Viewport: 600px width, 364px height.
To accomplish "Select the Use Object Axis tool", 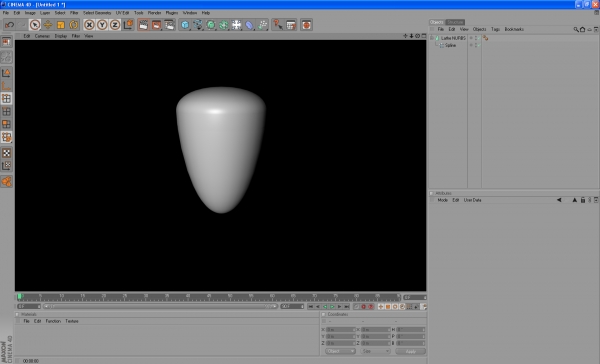I will [7, 85].
